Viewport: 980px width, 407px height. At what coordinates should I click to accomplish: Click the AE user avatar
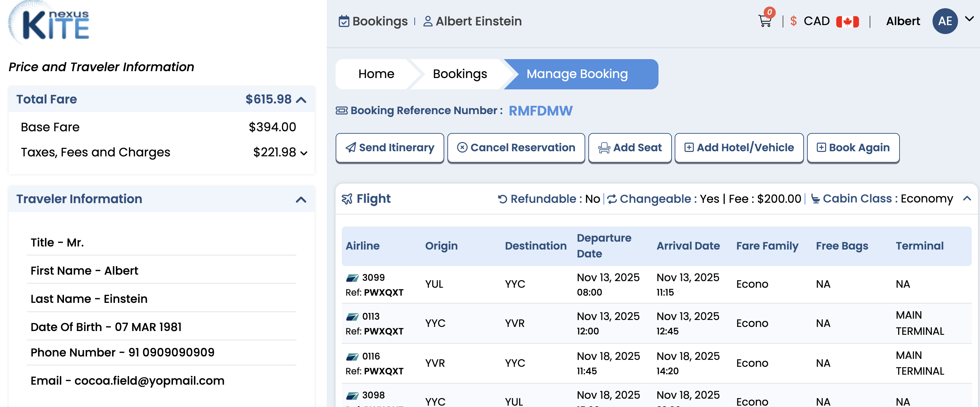(x=944, y=21)
